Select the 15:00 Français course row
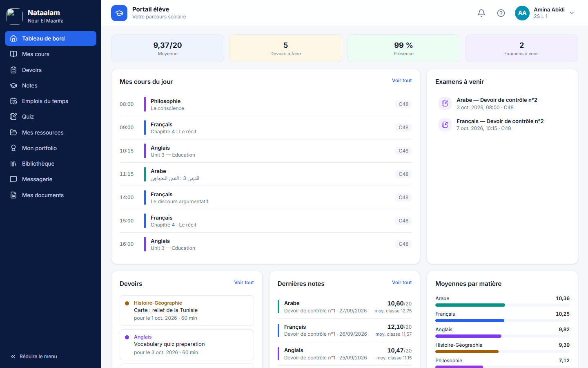 (265, 221)
